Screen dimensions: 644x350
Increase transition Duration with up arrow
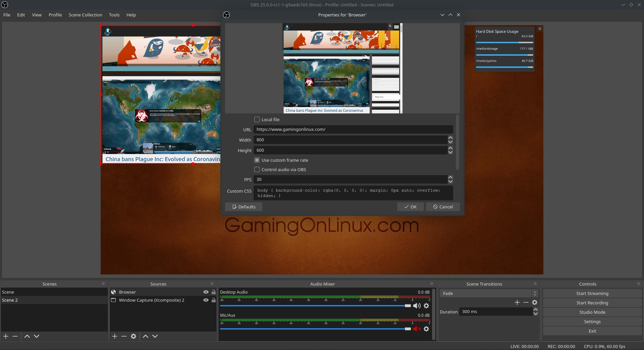536,309
